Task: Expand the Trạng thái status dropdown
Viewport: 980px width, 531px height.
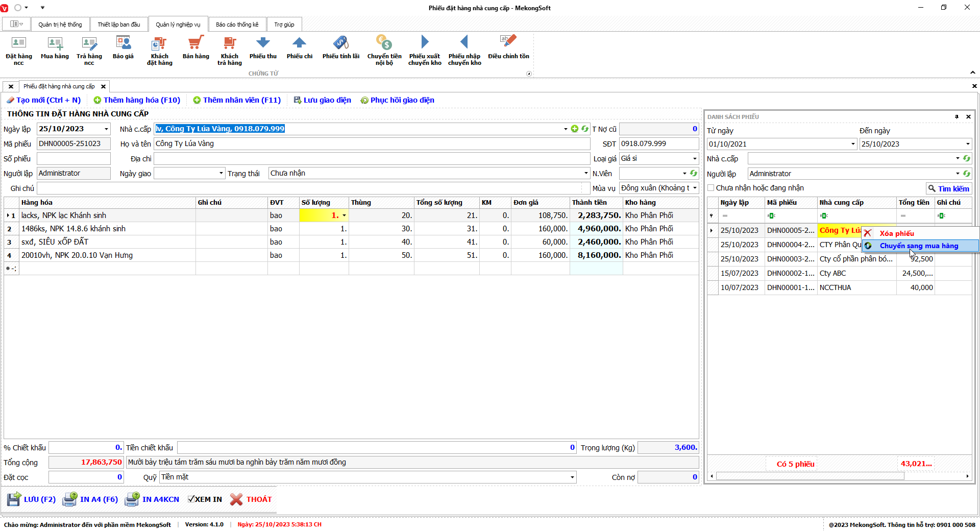Action: 586,174
